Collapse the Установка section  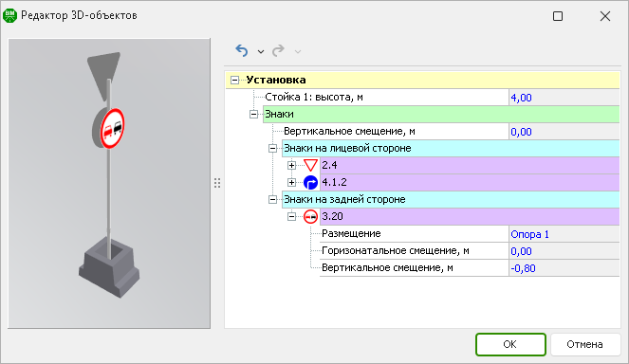(234, 81)
